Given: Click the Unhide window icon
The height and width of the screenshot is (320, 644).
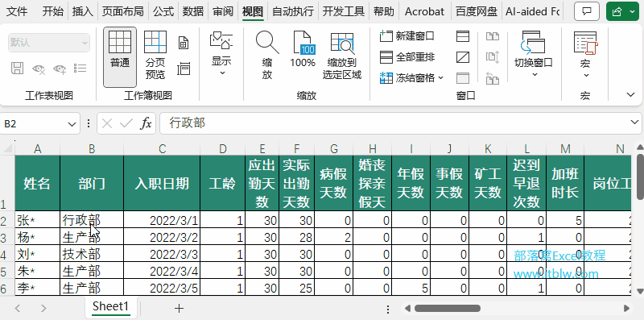Looking at the screenshot, I should coord(463,78).
